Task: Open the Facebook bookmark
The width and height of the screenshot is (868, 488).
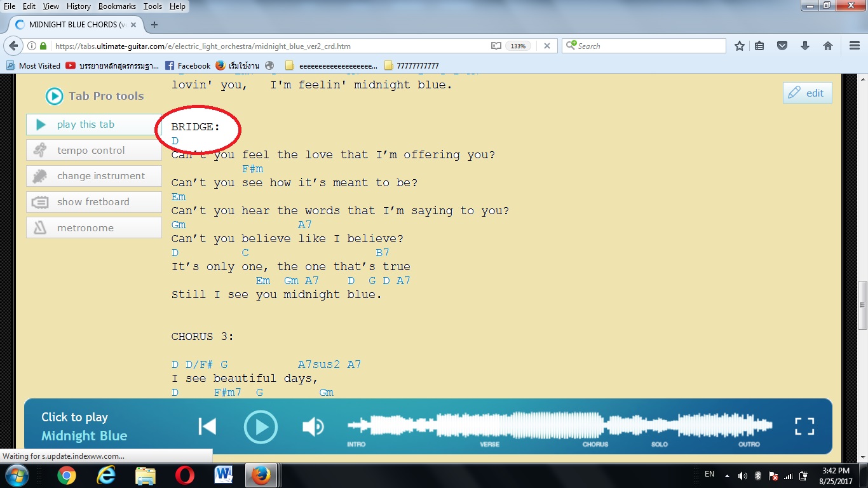Action: 187,65
